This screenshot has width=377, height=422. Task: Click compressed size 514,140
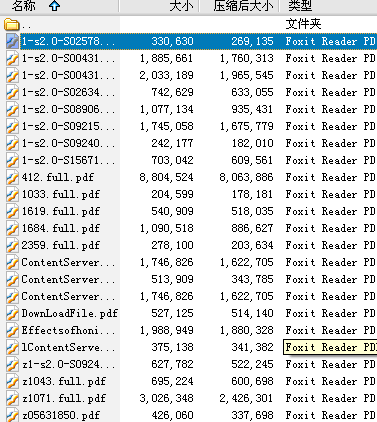[x=252, y=313]
